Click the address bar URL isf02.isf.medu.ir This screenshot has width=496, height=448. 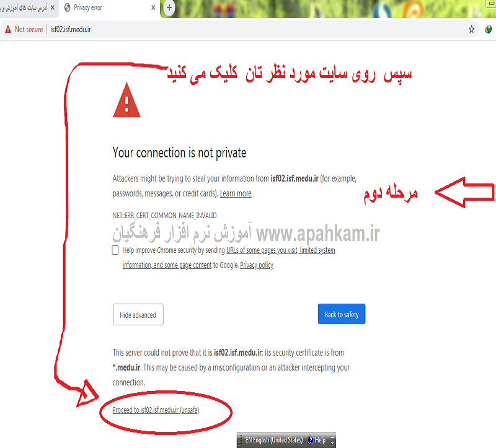[71, 29]
